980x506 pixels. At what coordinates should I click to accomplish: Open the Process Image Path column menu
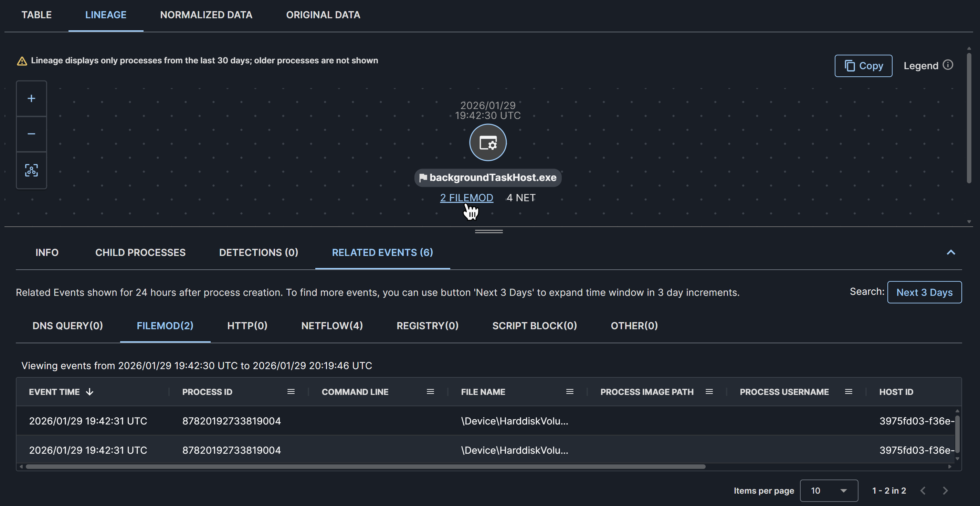click(709, 391)
